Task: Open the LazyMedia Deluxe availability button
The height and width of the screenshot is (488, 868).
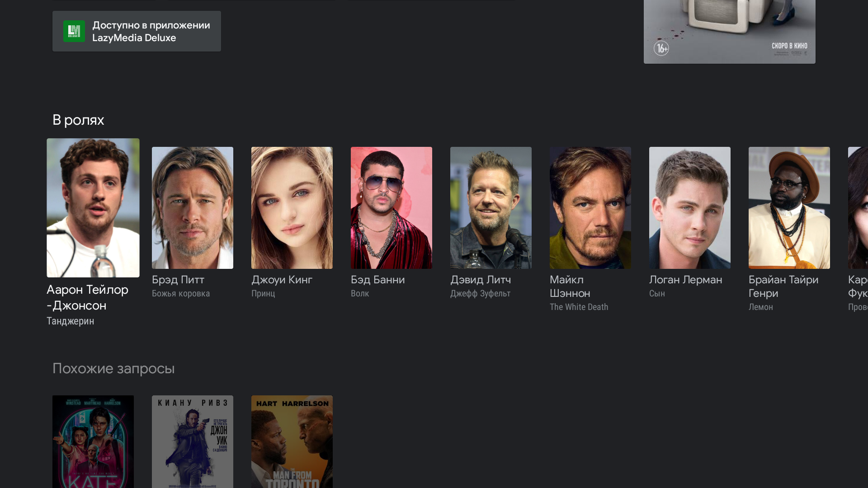Action: [x=137, y=31]
